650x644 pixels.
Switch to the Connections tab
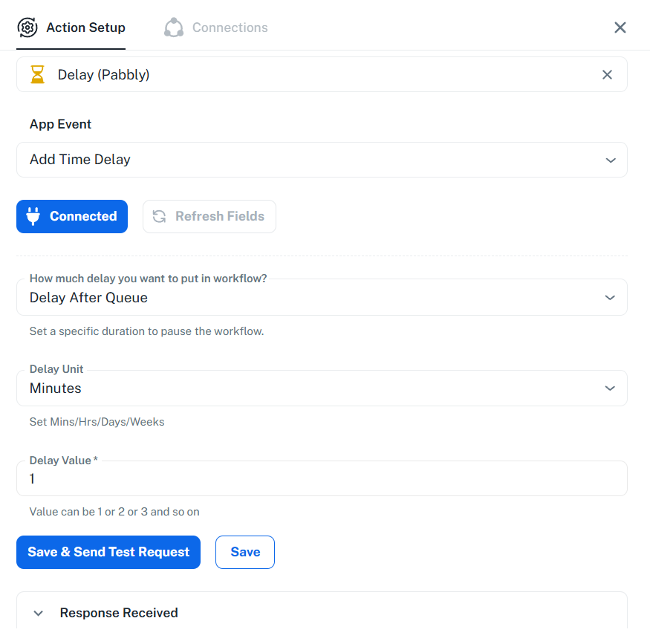(x=230, y=27)
